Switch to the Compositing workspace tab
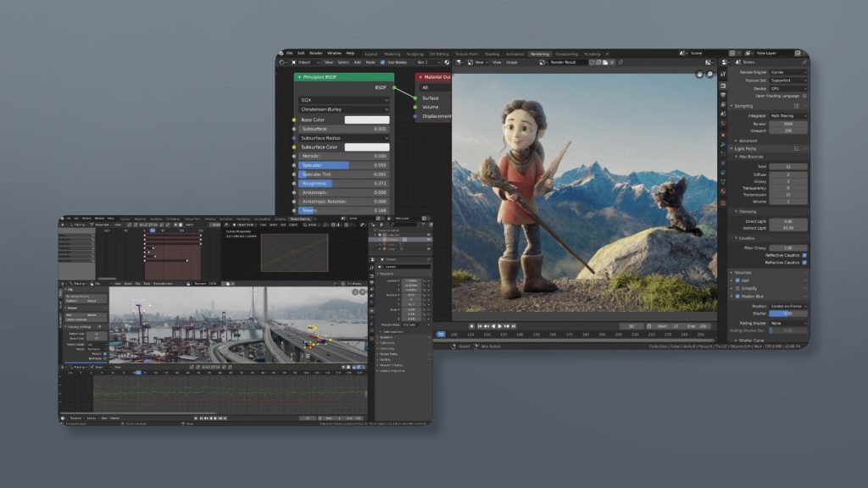The width and height of the screenshot is (868, 488). [x=566, y=53]
